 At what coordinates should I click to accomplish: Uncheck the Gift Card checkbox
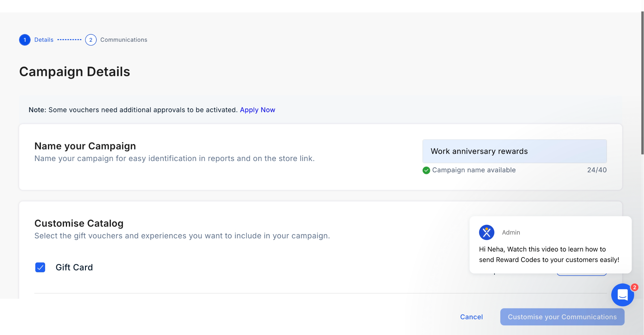pos(40,267)
